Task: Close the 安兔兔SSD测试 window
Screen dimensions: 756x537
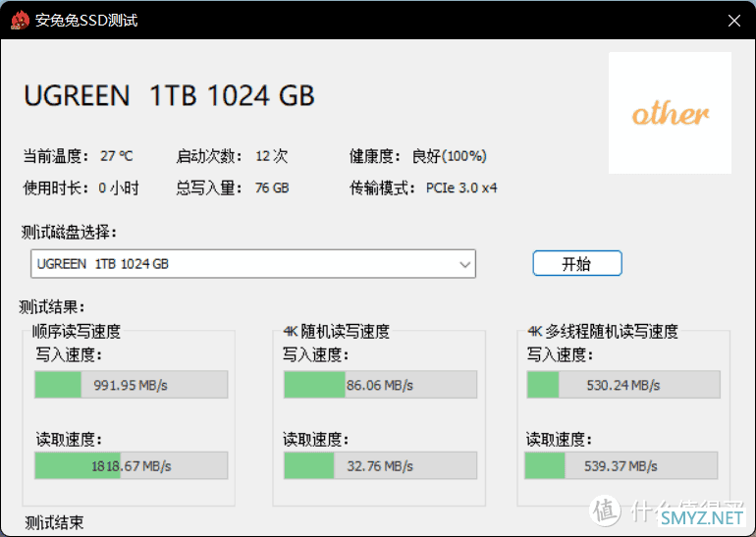Action: pos(733,21)
